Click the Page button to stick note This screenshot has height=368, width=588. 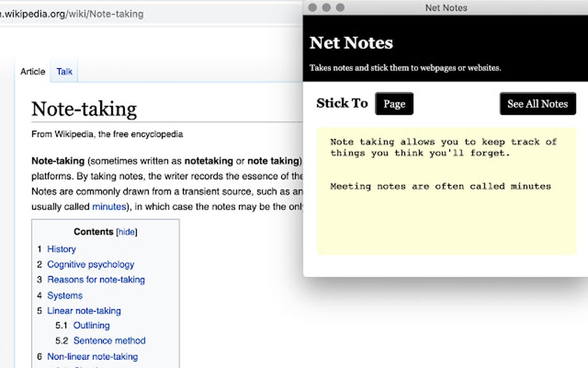[x=394, y=104]
